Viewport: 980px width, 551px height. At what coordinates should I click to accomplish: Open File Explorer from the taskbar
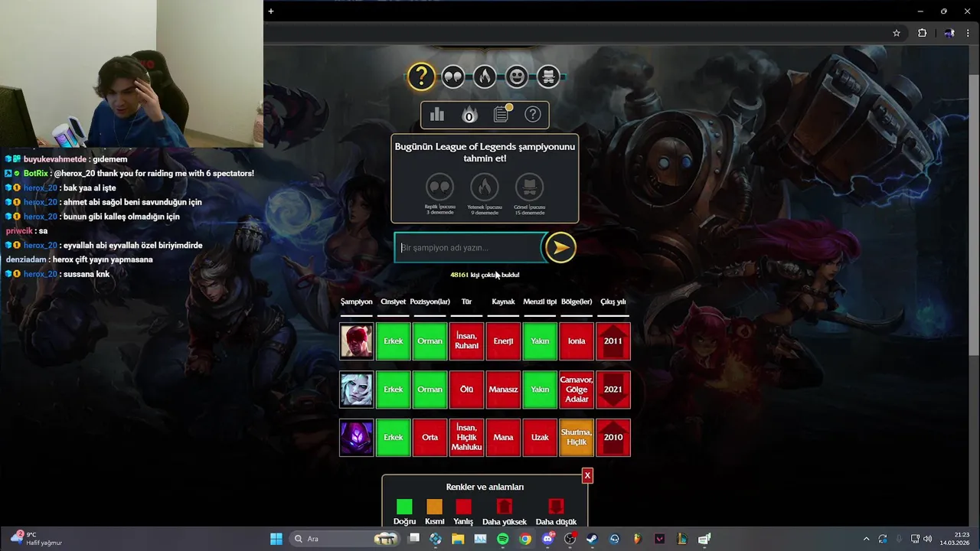tap(458, 539)
